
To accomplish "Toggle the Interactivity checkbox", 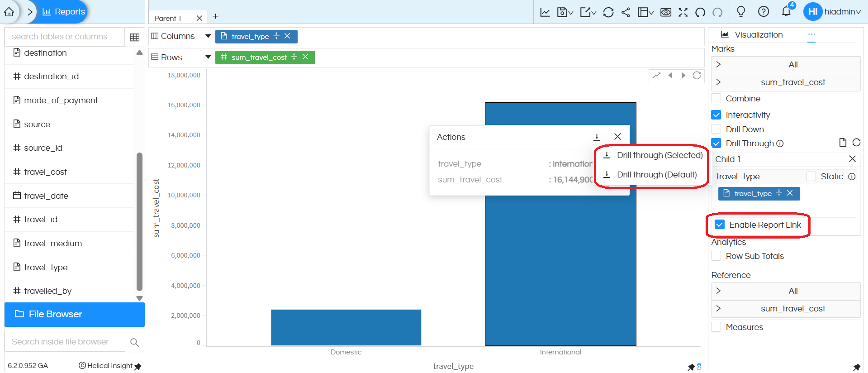I will [x=716, y=115].
